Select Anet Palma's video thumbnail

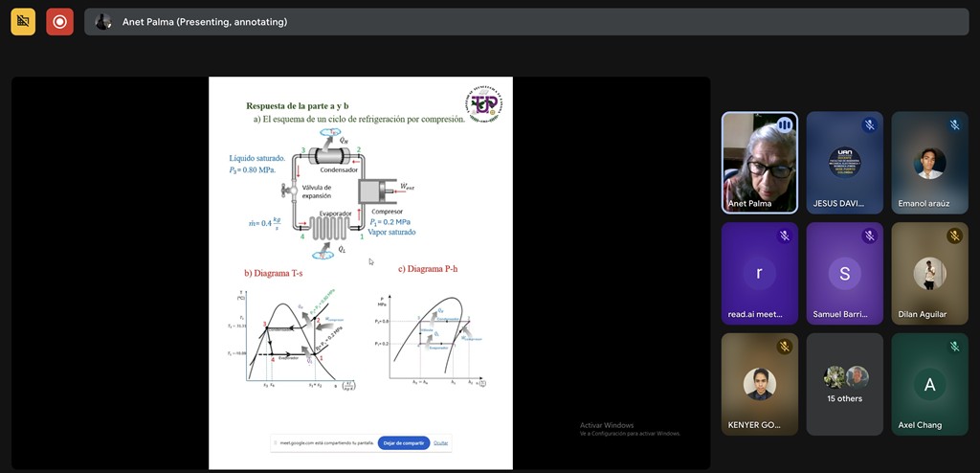pos(759,162)
